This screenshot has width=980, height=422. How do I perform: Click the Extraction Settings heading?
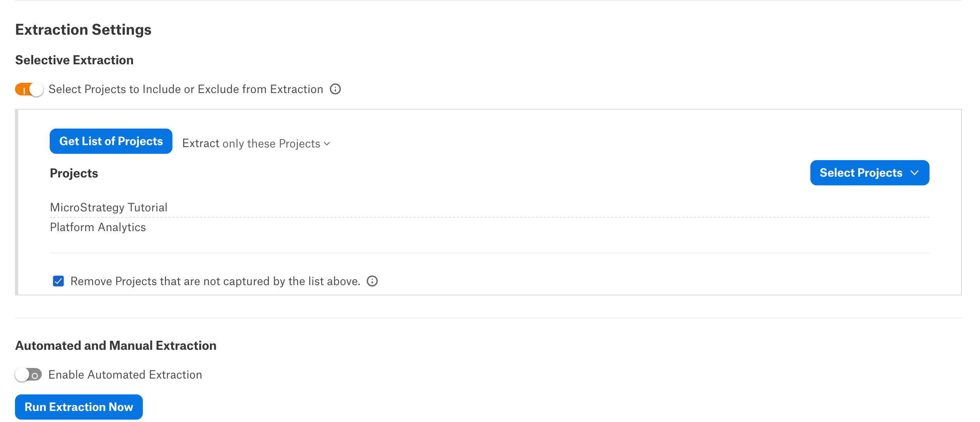coord(83,30)
